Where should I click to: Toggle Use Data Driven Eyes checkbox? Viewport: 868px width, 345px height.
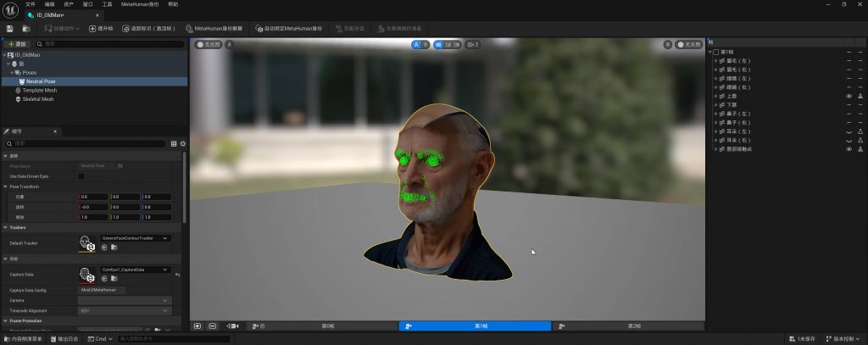[x=81, y=176]
